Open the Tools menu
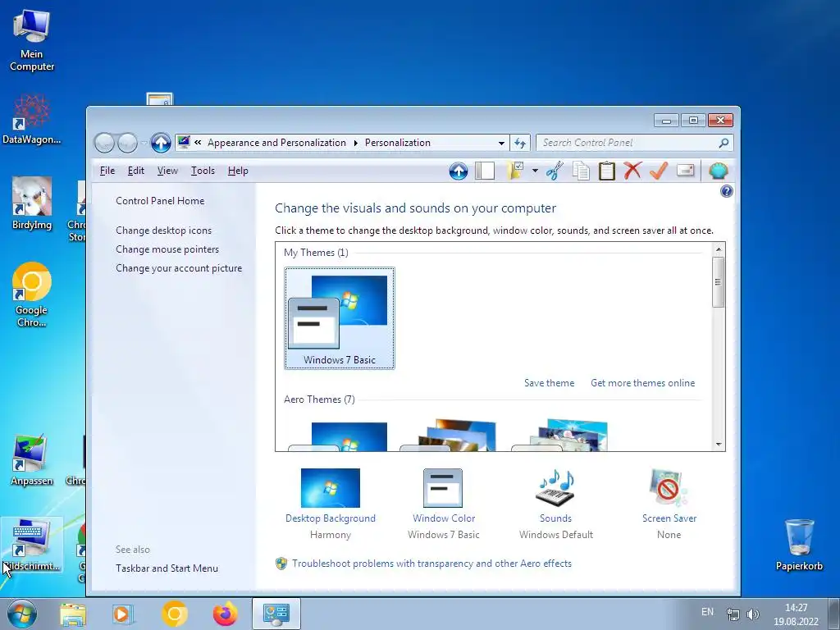The width and height of the screenshot is (840, 630). point(203,171)
